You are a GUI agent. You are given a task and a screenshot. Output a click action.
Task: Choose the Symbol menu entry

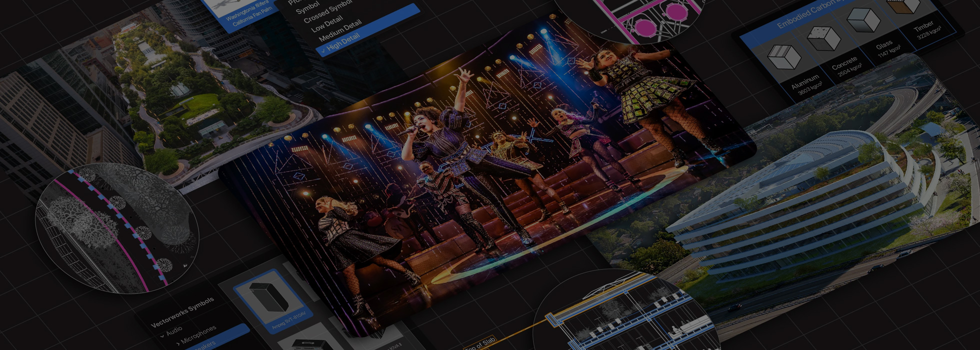[x=308, y=7]
